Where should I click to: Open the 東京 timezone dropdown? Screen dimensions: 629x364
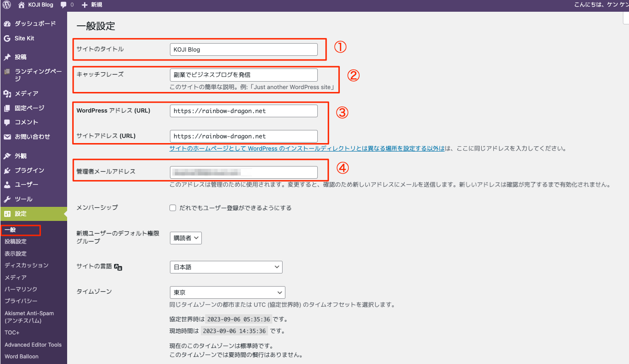(228, 292)
